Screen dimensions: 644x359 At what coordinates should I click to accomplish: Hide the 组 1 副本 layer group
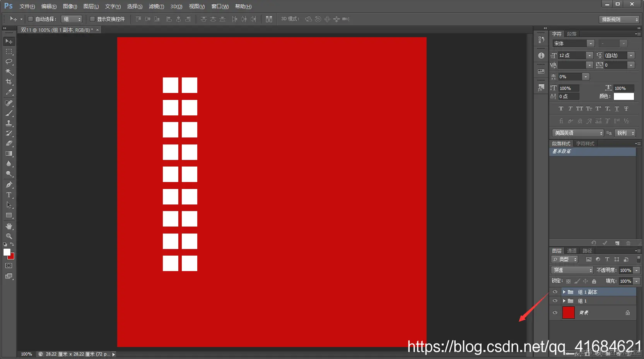tap(555, 292)
